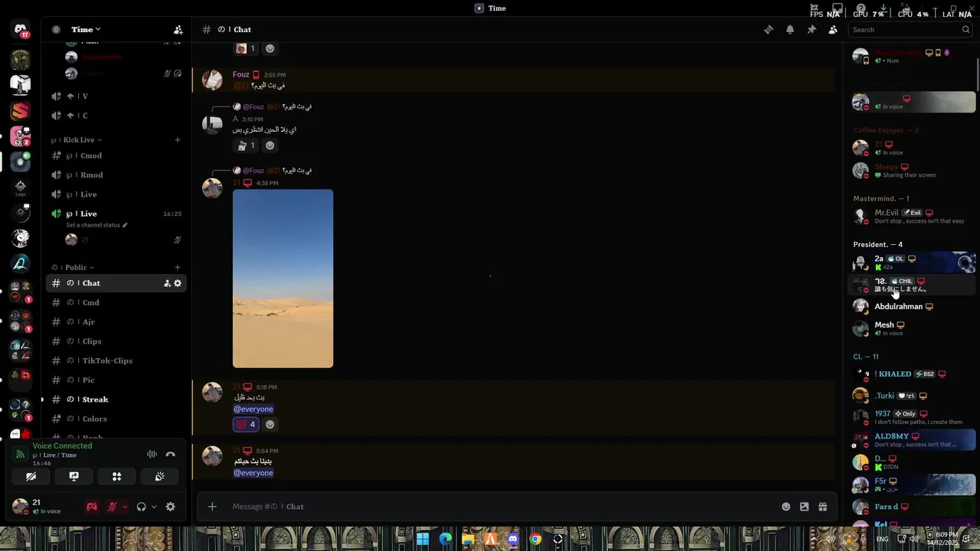Open threads icon in channel header
This screenshot has width=980, height=551.
pyautogui.click(x=769, y=30)
